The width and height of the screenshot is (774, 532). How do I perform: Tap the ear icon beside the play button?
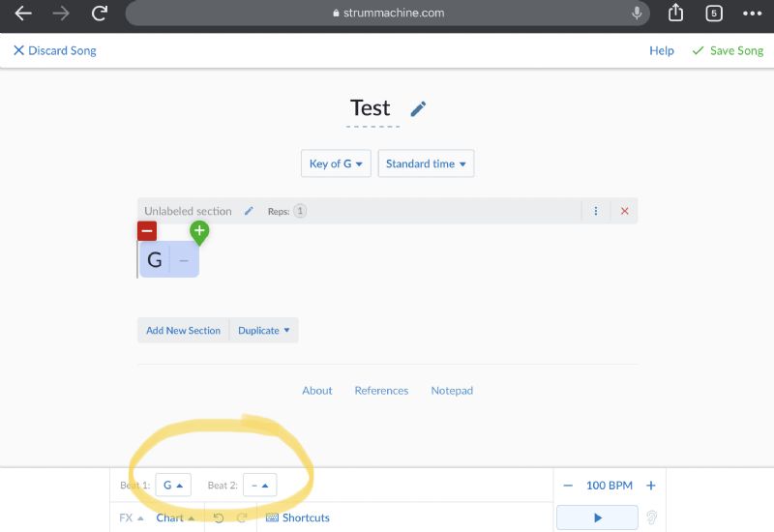click(651, 517)
